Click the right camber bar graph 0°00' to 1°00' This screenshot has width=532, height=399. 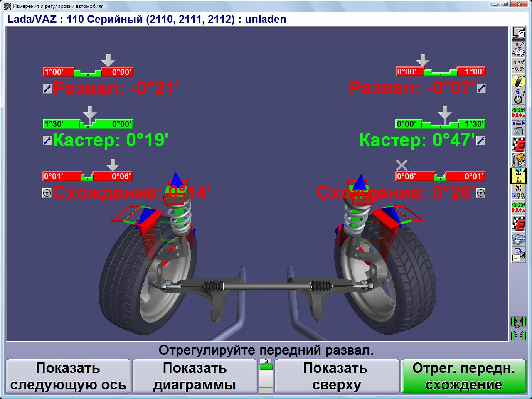[441, 72]
